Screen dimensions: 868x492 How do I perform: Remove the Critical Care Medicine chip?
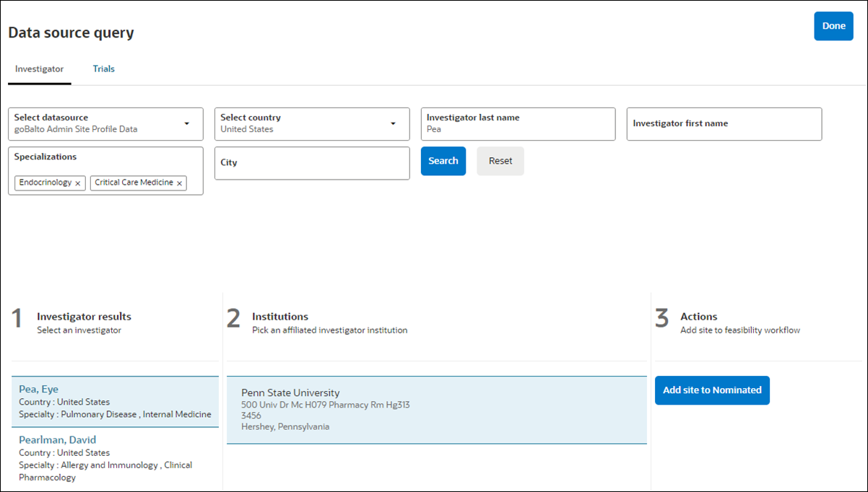[180, 183]
